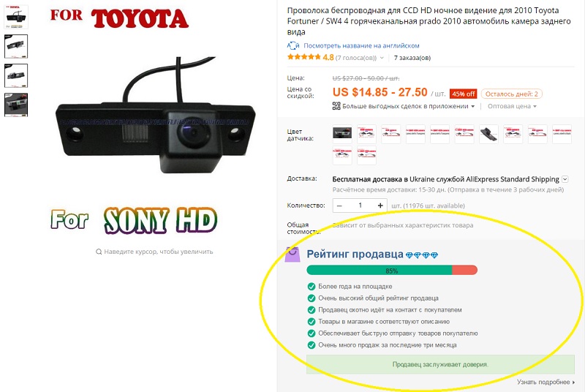Click the purple shopping bag seller icon
Screen dimensions: 585x392
[292, 254]
